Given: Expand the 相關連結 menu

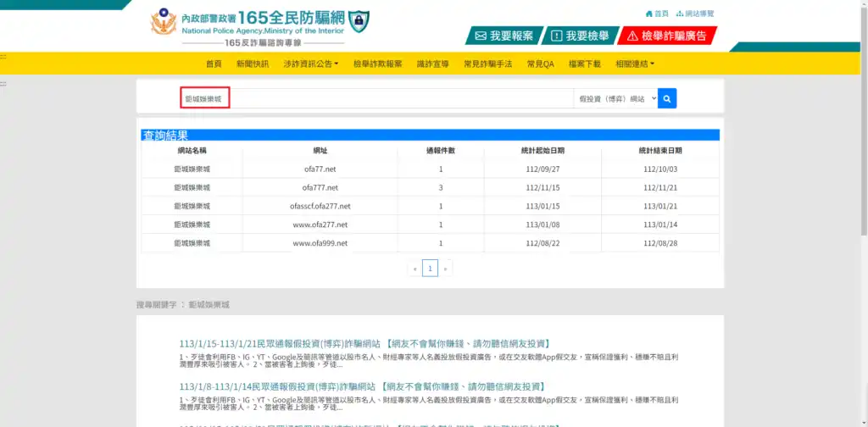Looking at the screenshot, I should point(634,64).
